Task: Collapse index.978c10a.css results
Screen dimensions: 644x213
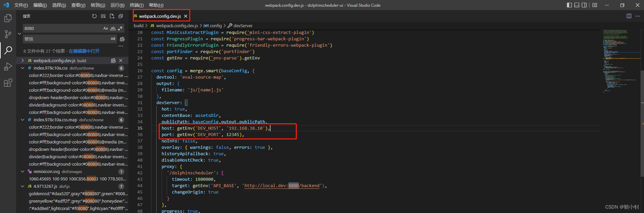Action: pos(23,68)
